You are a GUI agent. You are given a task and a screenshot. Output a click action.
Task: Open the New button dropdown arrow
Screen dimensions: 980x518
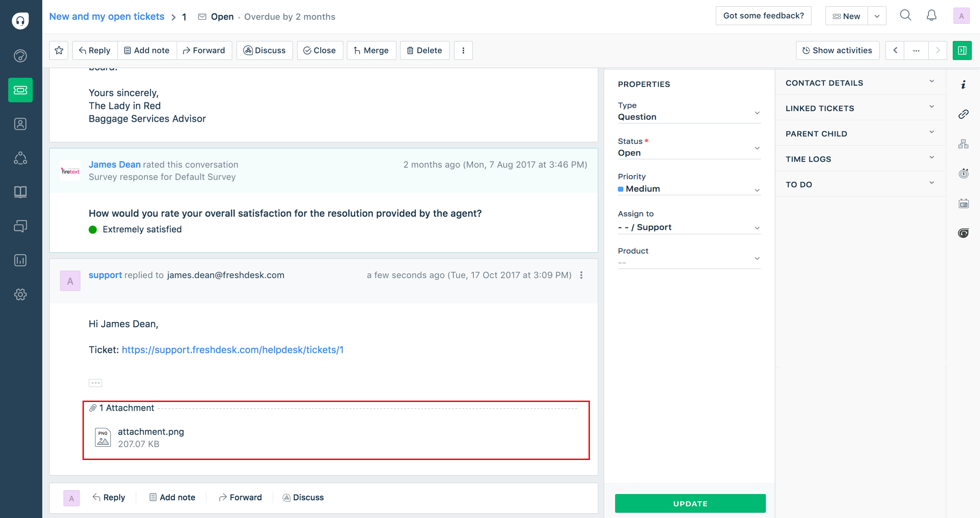877,16
